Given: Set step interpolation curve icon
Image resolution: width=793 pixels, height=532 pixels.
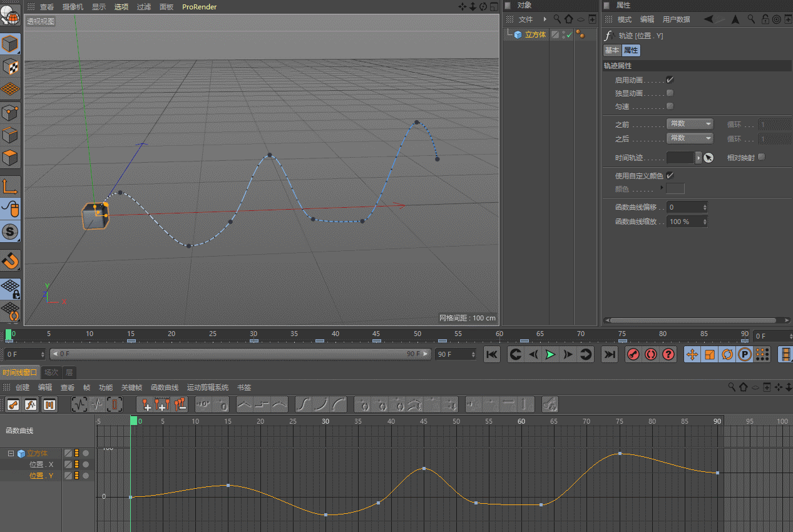Looking at the screenshot, I should tap(262, 405).
